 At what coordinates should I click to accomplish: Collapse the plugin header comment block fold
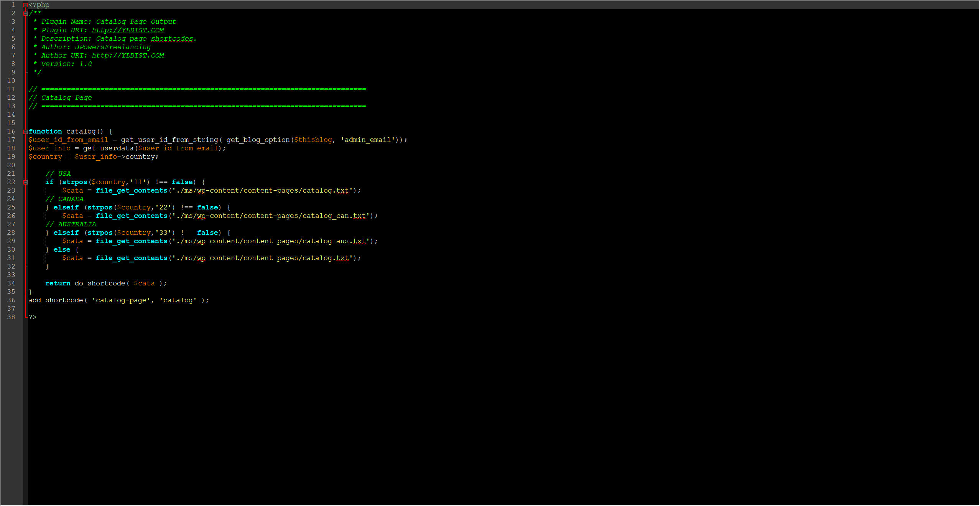point(25,13)
